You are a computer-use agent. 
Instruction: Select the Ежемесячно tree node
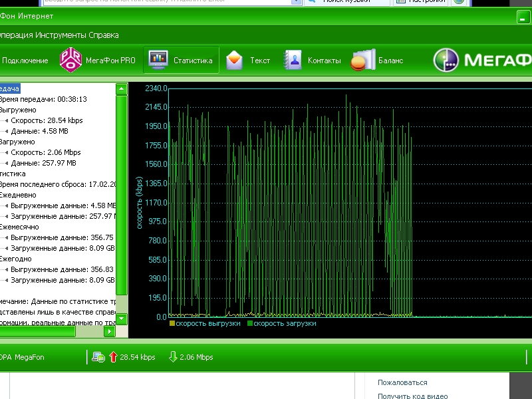tap(19, 227)
